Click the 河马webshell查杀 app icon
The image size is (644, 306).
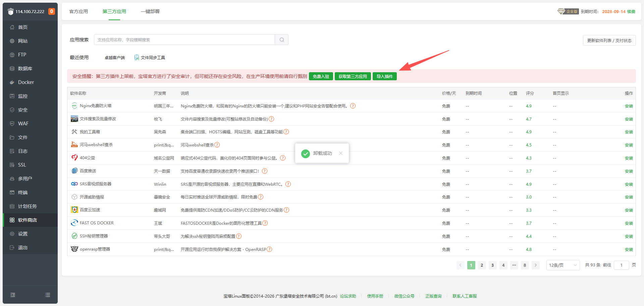74,145
